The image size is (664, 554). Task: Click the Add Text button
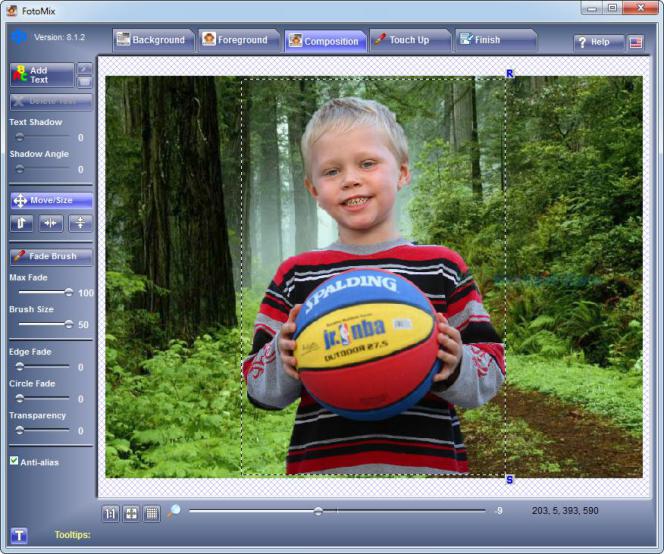41,75
